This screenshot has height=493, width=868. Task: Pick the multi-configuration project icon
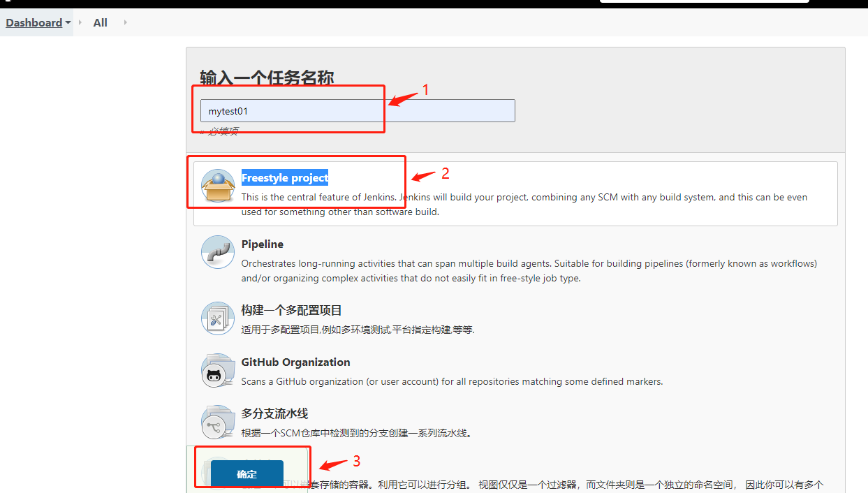(218, 318)
